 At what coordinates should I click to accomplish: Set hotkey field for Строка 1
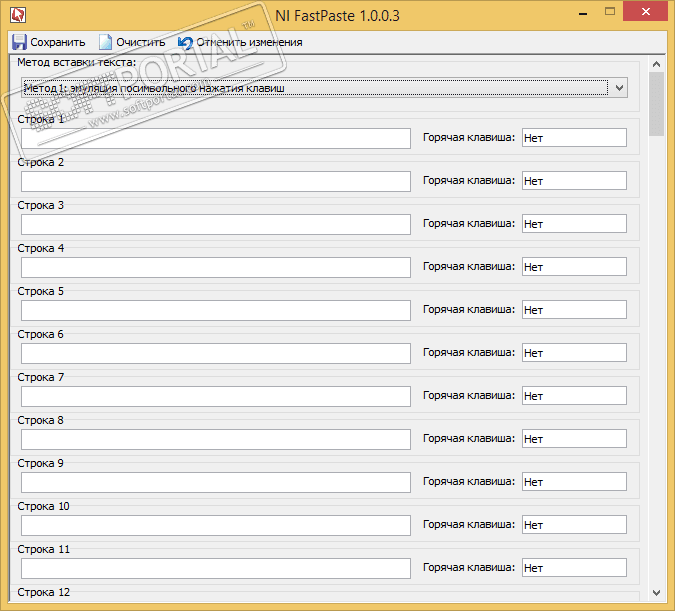574,137
